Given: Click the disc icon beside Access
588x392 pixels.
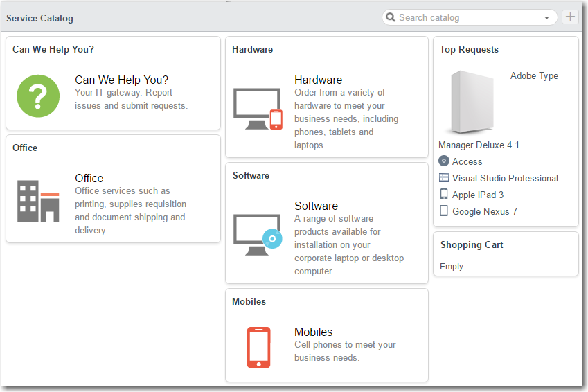Looking at the screenshot, I should coord(444,161).
